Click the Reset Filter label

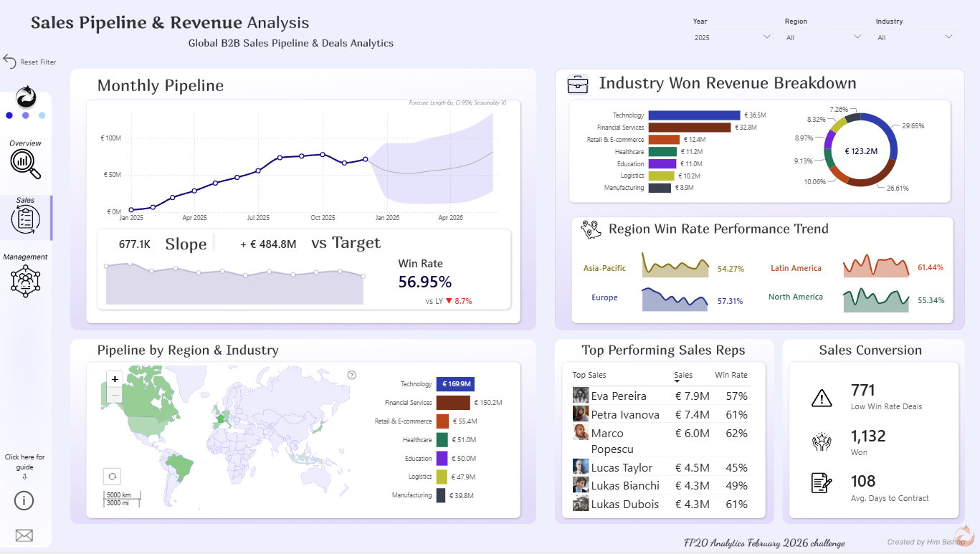[x=38, y=62]
